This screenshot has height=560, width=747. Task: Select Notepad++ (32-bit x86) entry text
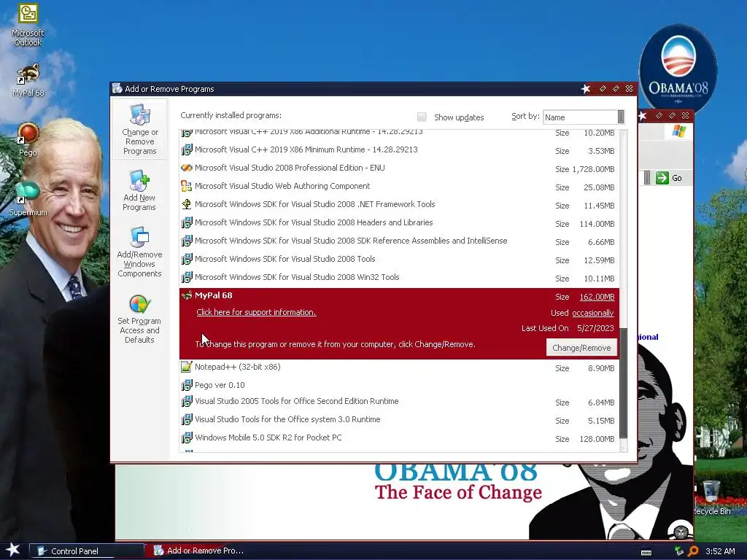pos(237,367)
